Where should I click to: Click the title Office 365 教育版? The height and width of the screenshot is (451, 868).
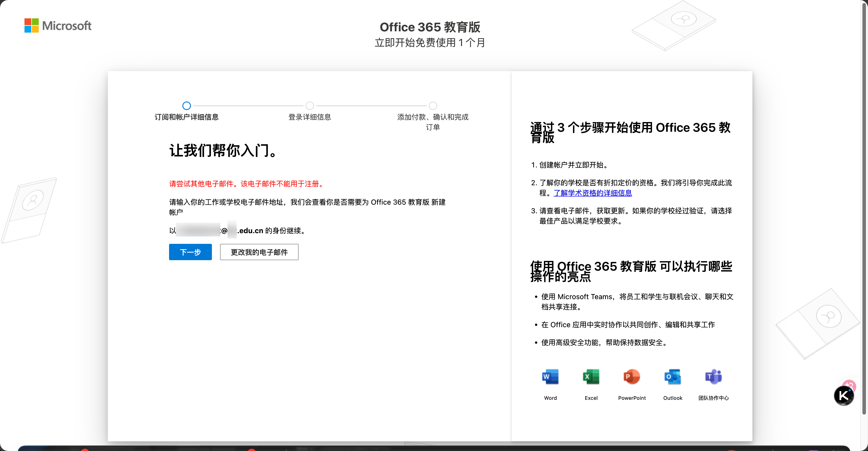430,27
